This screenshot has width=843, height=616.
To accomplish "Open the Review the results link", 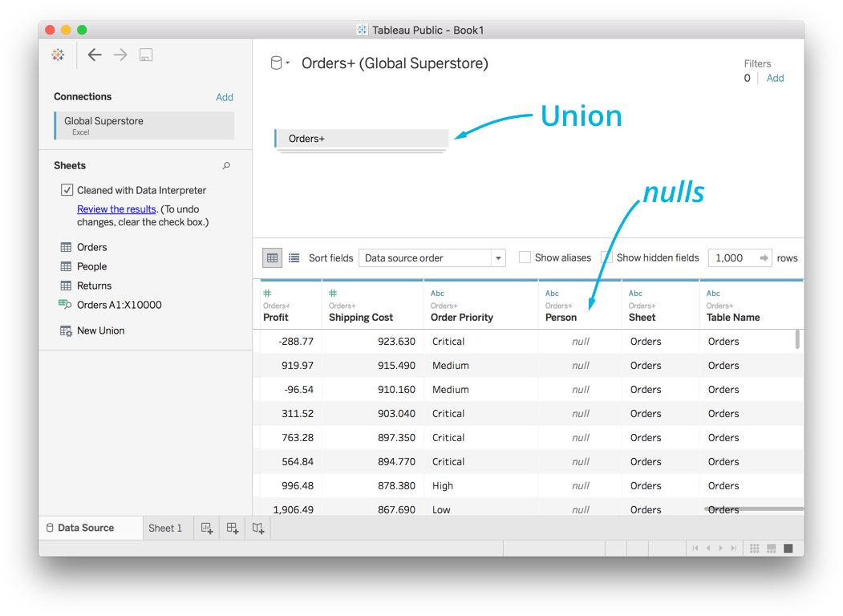I will [x=116, y=209].
